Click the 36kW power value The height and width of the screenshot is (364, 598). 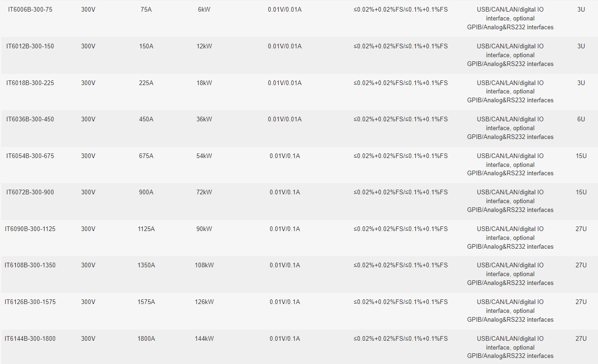point(204,119)
